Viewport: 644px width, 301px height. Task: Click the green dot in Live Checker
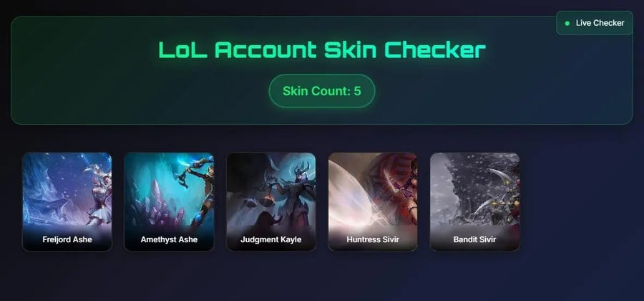[x=567, y=24]
